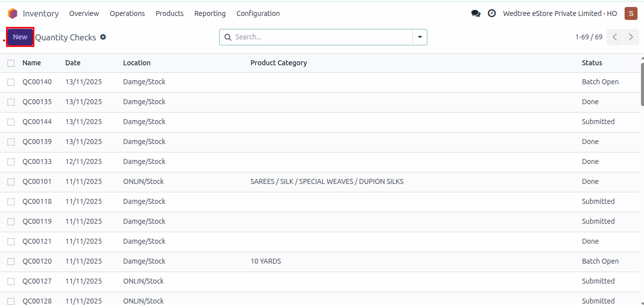The image size is (644, 305).
Task: Open the Configuration dropdown menu
Action: pyautogui.click(x=258, y=13)
